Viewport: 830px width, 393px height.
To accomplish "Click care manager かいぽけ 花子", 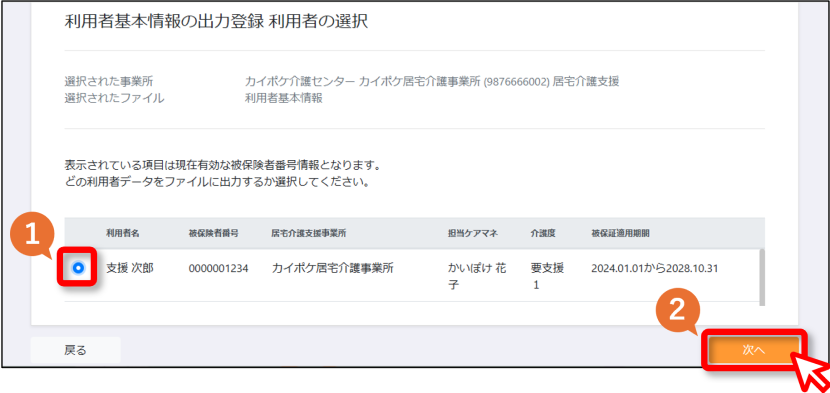I will pos(477,277).
